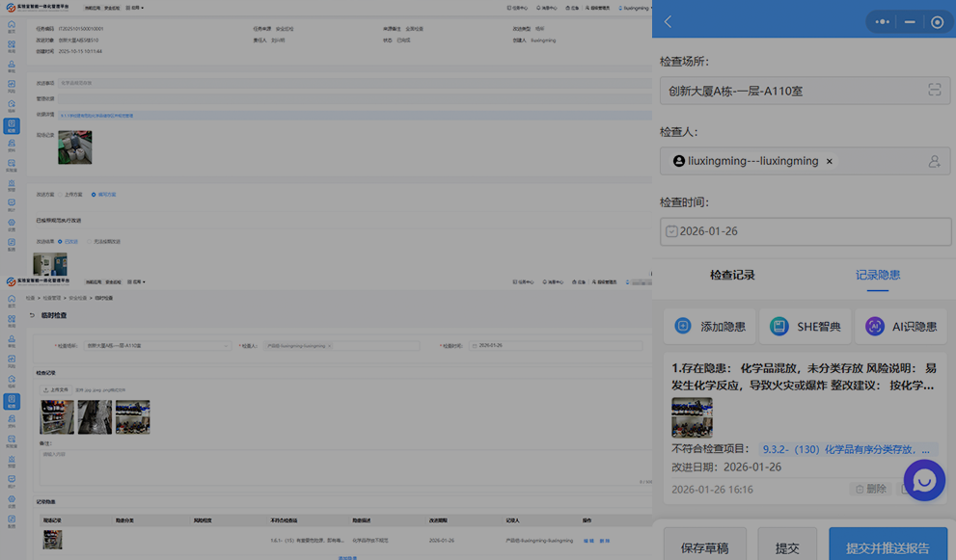Image resolution: width=956 pixels, height=560 pixels.
Task: Click the 9.3.2 non-compliant item link
Action: (847, 449)
